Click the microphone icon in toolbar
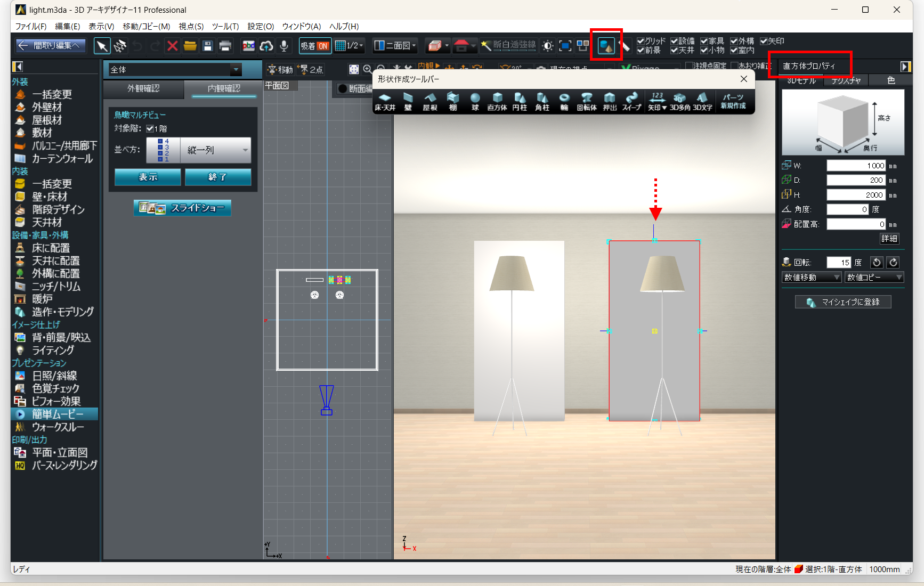Image resolution: width=924 pixels, height=586 pixels. point(284,46)
